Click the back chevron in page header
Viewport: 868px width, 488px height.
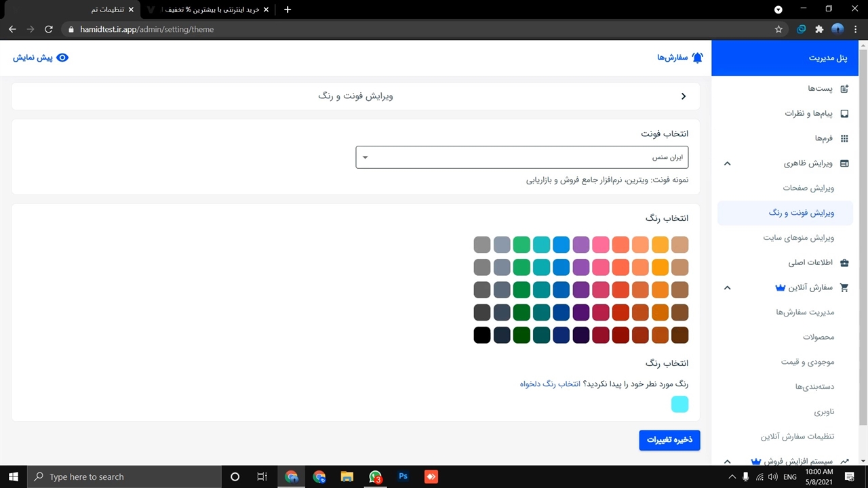point(684,96)
